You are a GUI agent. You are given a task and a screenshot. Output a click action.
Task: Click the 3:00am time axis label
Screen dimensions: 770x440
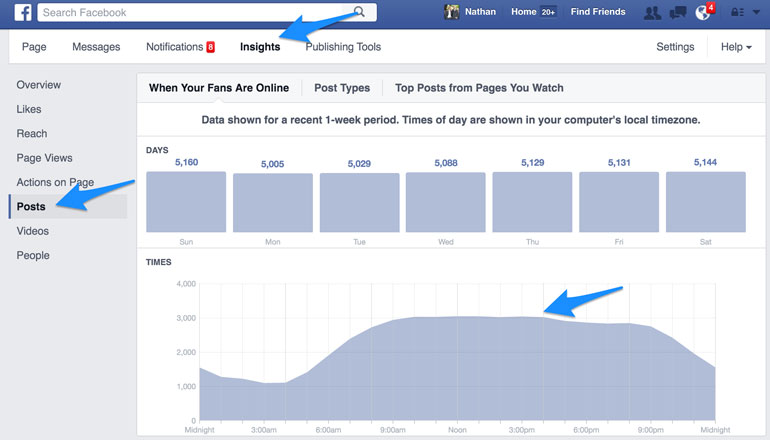click(x=264, y=430)
